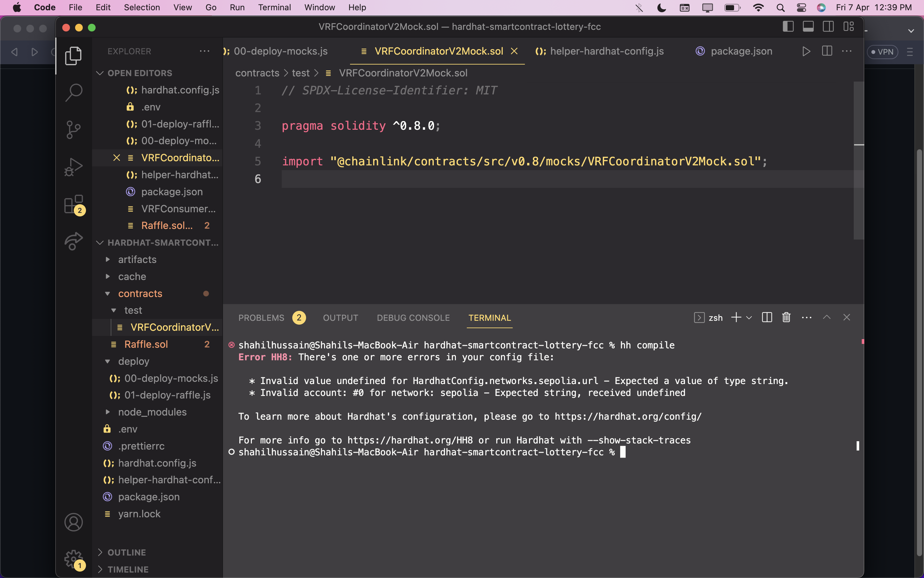The image size is (924, 578).
Task: Open the Source Control view icon
Action: coord(73,130)
